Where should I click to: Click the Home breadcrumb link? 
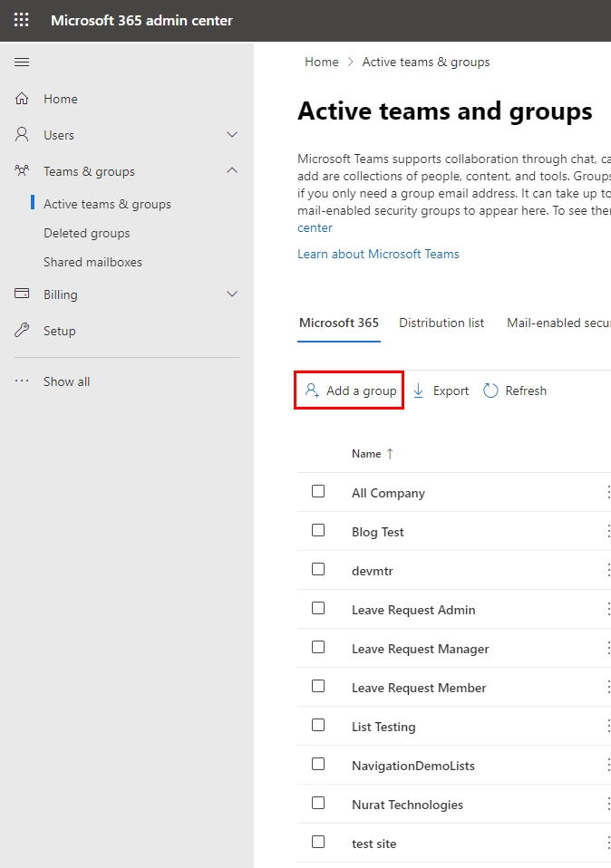pos(321,62)
